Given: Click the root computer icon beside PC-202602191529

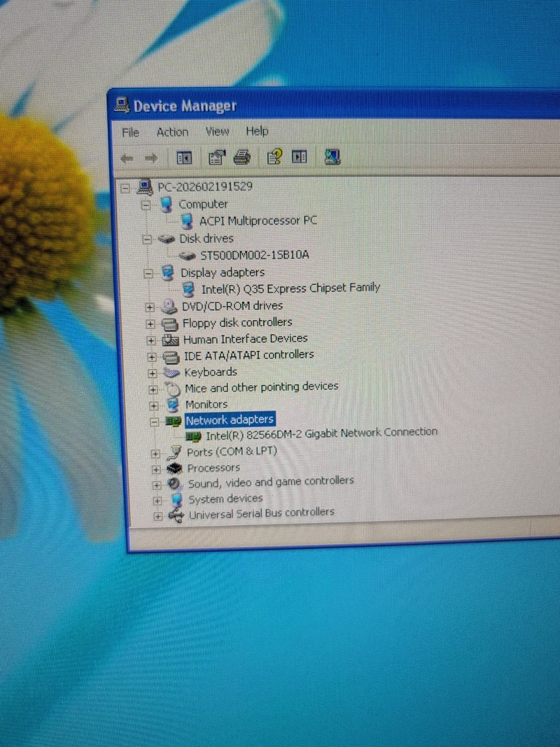Looking at the screenshot, I should tap(145, 188).
